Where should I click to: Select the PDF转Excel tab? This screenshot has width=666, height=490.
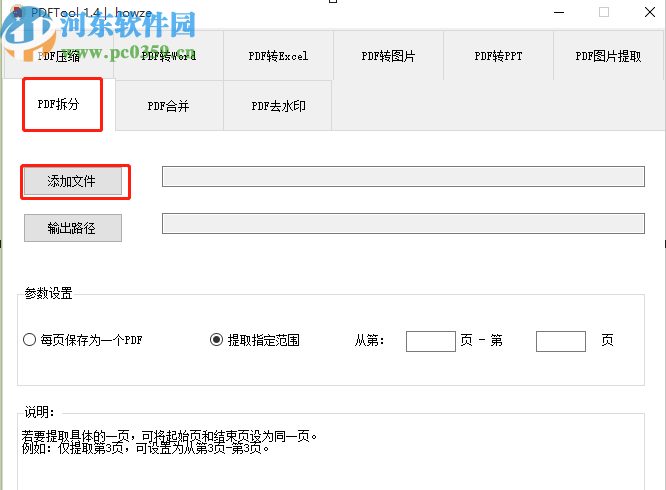[x=278, y=55]
